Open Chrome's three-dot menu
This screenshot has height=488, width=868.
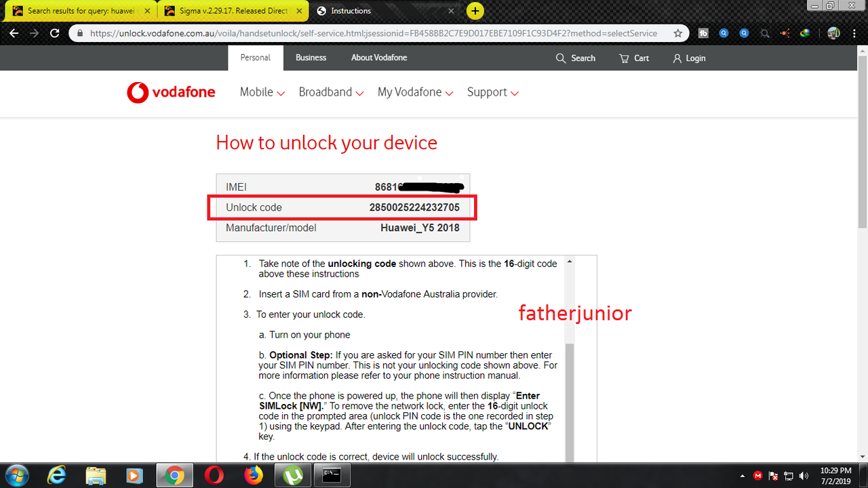[x=854, y=33]
